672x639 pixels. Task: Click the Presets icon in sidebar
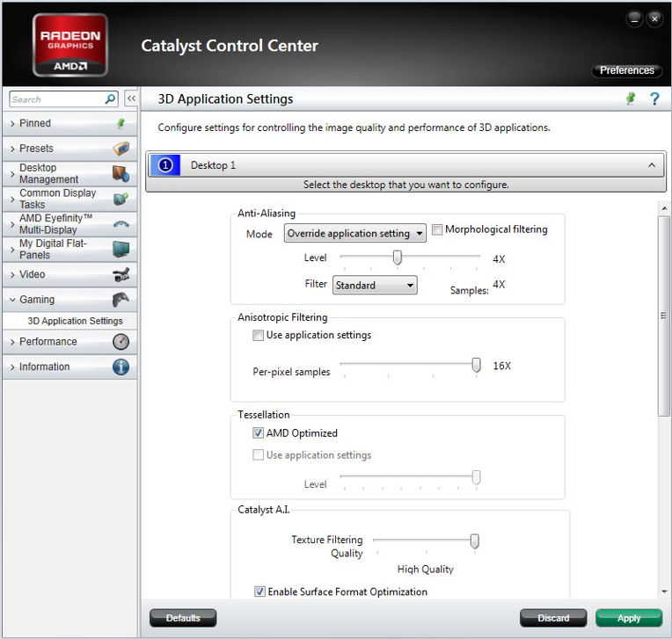[121, 149]
